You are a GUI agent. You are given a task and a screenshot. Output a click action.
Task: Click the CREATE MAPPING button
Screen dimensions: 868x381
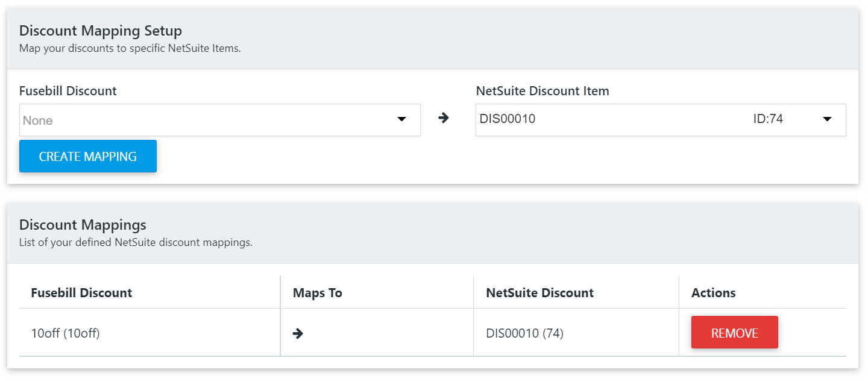88,156
